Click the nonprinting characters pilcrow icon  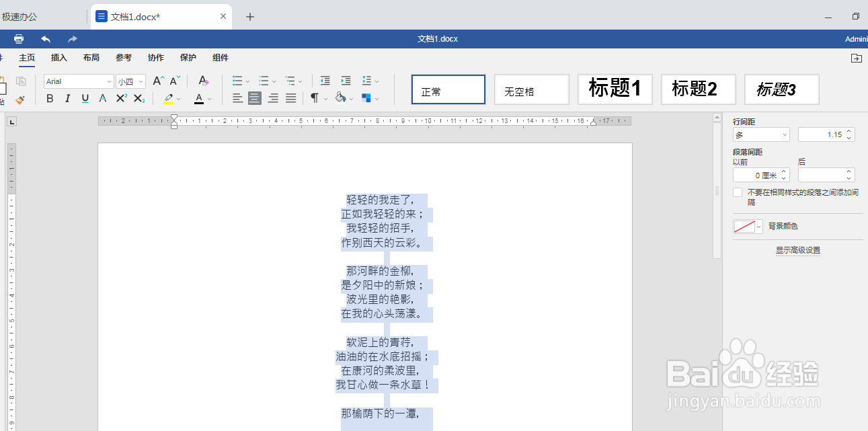[x=314, y=99]
